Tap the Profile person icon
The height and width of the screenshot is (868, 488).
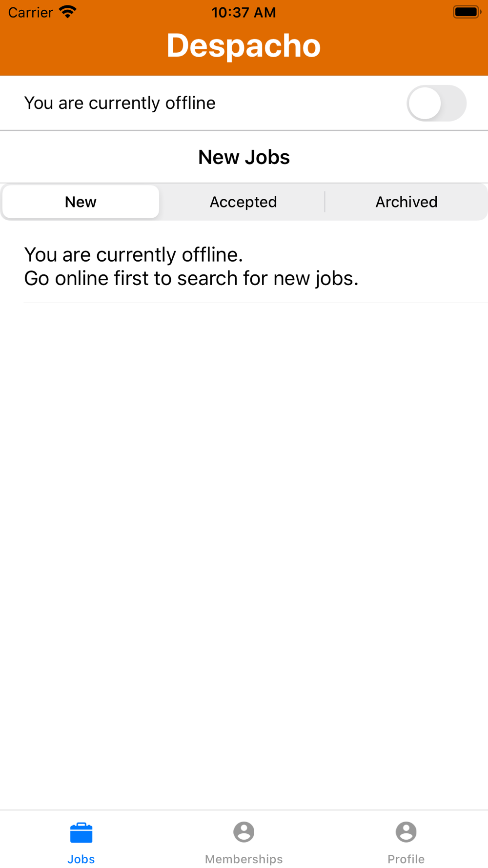pos(406,832)
